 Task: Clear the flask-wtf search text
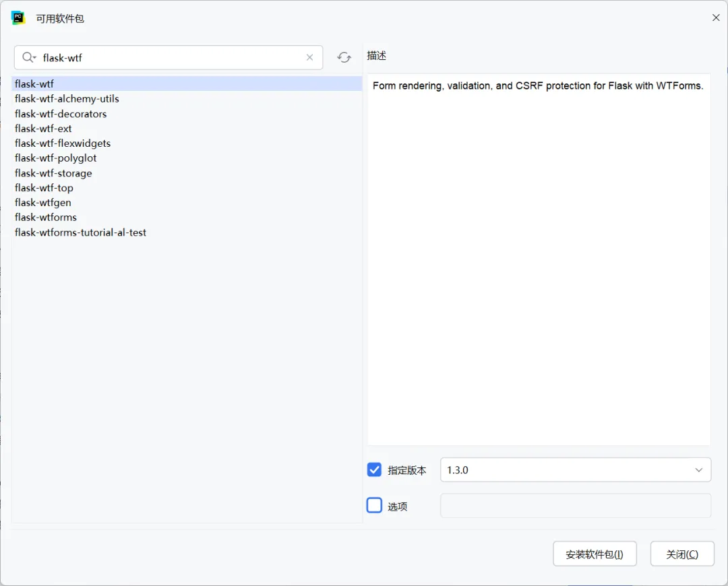(x=309, y=57)
